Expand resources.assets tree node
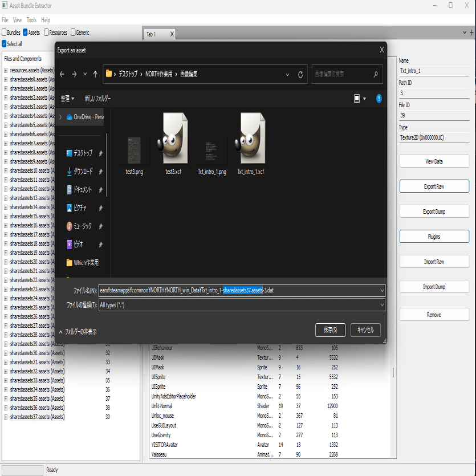Screen dimensions: 476x476 (6, 71)
